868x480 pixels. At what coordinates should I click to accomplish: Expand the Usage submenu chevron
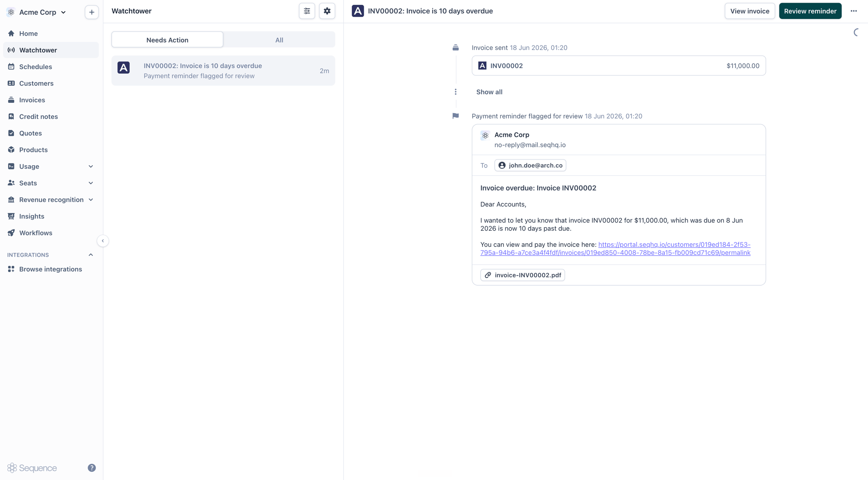[x=91, y=167]
